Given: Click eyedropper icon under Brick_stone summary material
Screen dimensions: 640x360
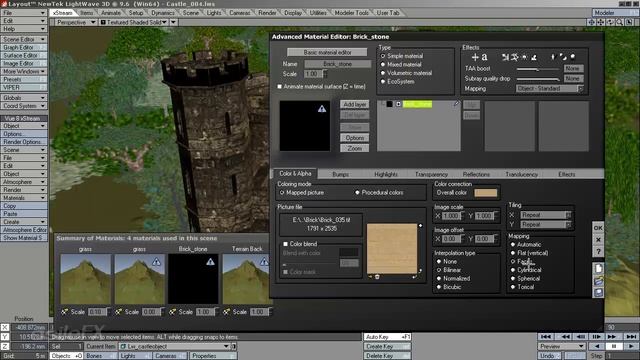Looking at the screenshot, I should (172, 312).
